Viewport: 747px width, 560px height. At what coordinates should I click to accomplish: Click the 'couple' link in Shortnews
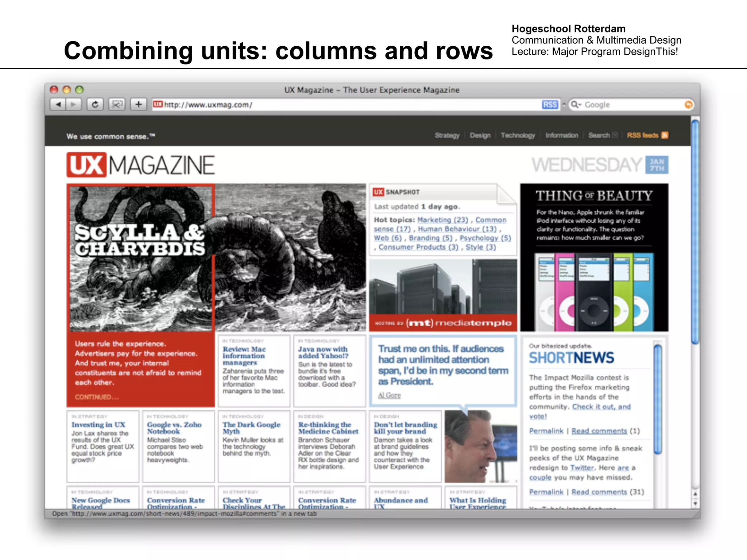(x=540, y=478)
